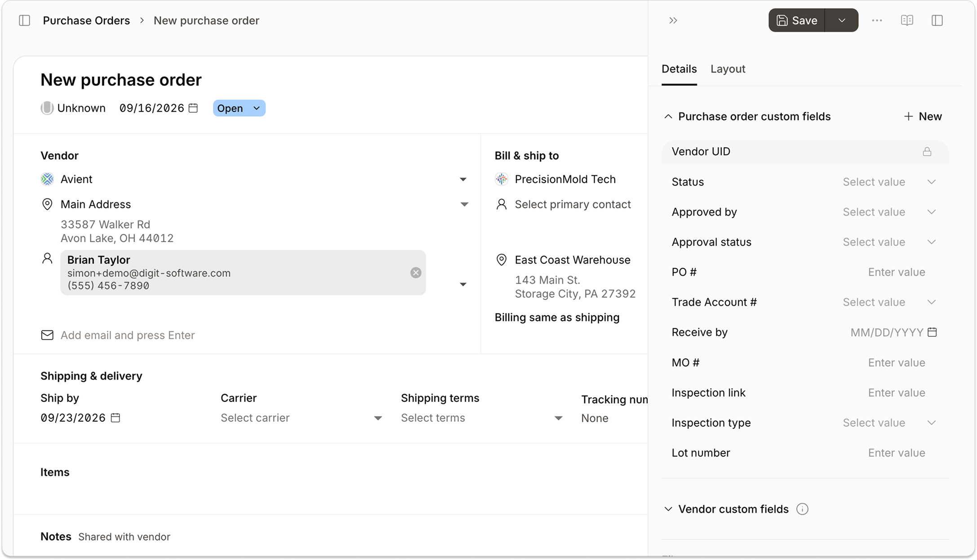Click the PO # value field
Viewport: 977px width, 560px height.
pyautogui.click(x=896, y=272)
